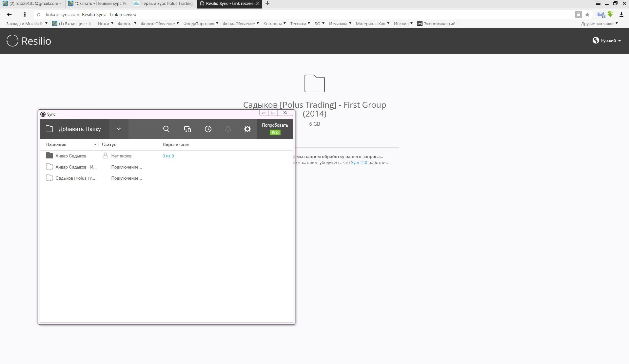Click the address bar showing link.getsync.com
This screenshot has width=629, height=364.
305,14
